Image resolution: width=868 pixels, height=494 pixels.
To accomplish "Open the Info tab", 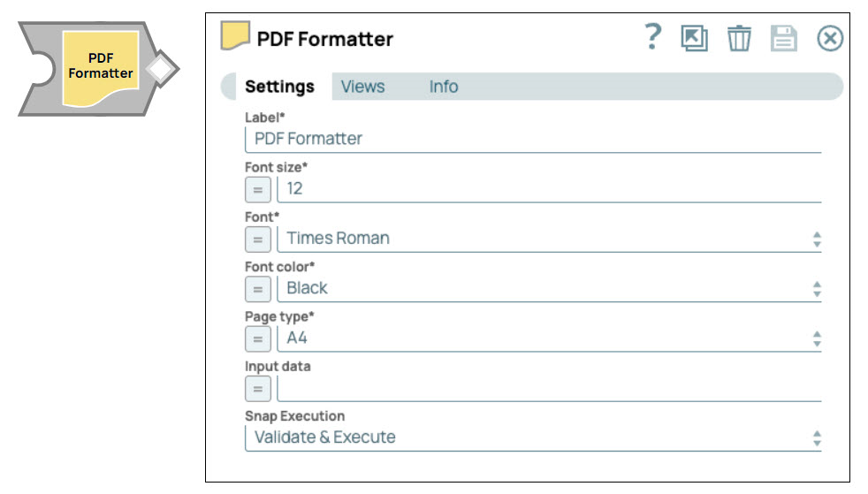I will point(444,87).
